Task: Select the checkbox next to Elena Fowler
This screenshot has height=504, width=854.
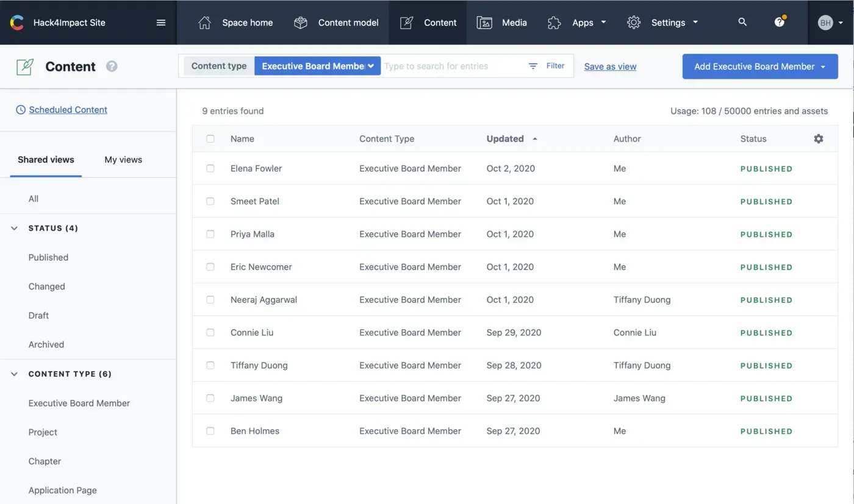Action: 210,168
